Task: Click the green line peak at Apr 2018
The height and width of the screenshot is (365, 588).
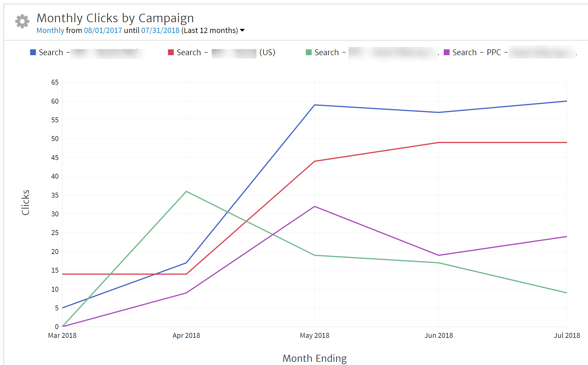Action: pos(186,191)
